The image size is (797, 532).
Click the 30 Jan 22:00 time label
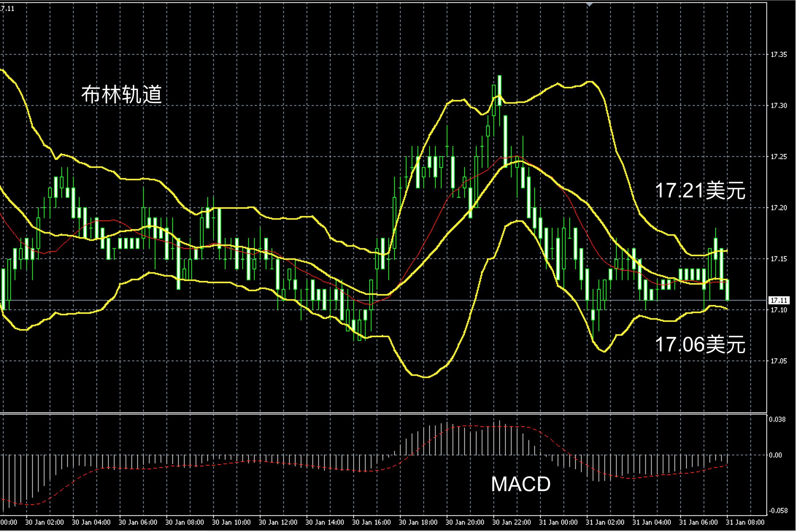click(512, 523)
